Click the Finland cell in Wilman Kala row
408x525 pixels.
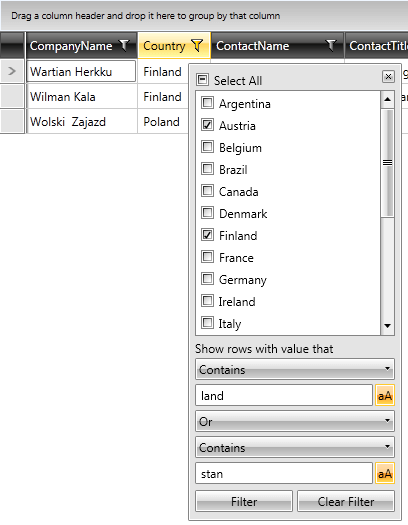pos(163,97)
